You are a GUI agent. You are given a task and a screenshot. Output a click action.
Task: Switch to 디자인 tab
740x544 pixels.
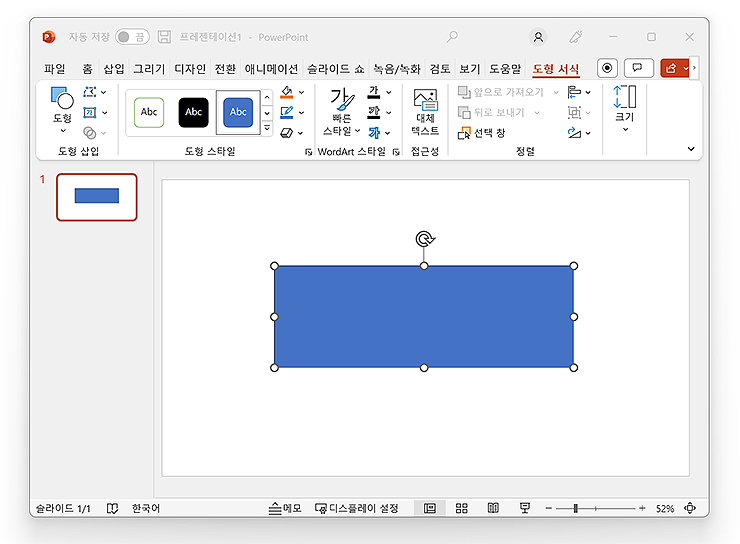click(190, 69)
